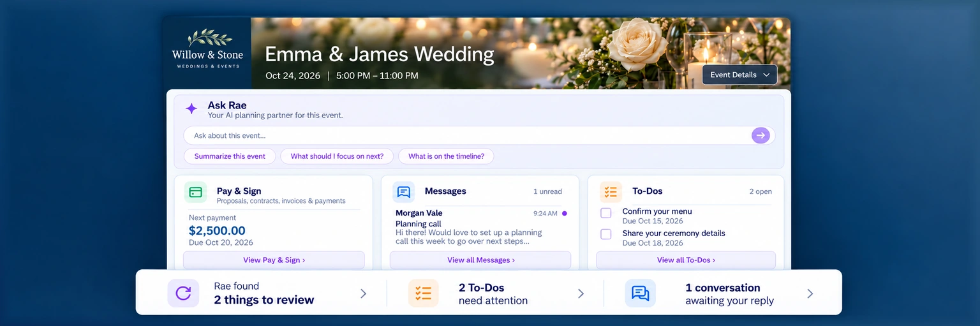Click the Messages chat bubble icon
The width and height of the screenshot is (980, 326).
[403, 192]
